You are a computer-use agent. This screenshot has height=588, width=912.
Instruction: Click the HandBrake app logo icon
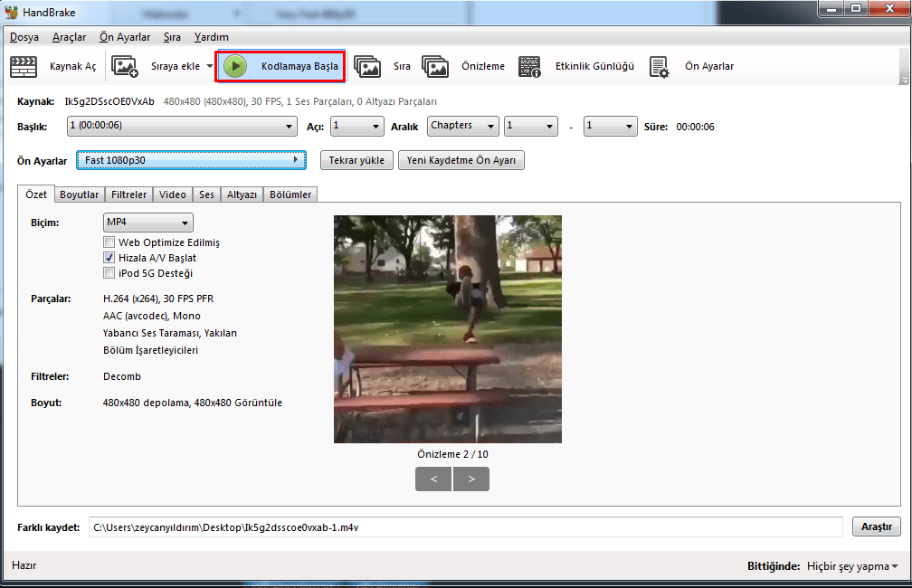click(11, 12)
